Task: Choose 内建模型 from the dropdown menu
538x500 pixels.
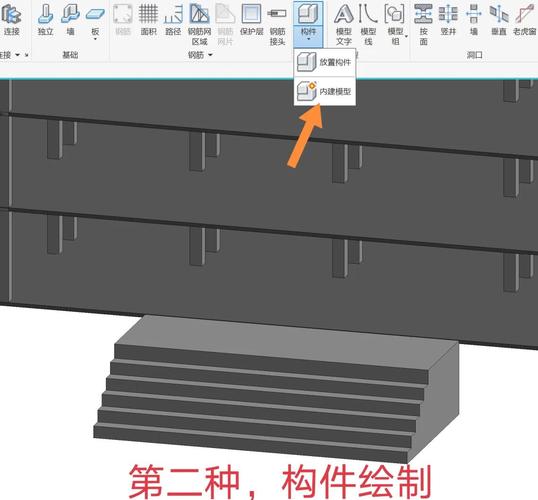Action: (325, 91)
